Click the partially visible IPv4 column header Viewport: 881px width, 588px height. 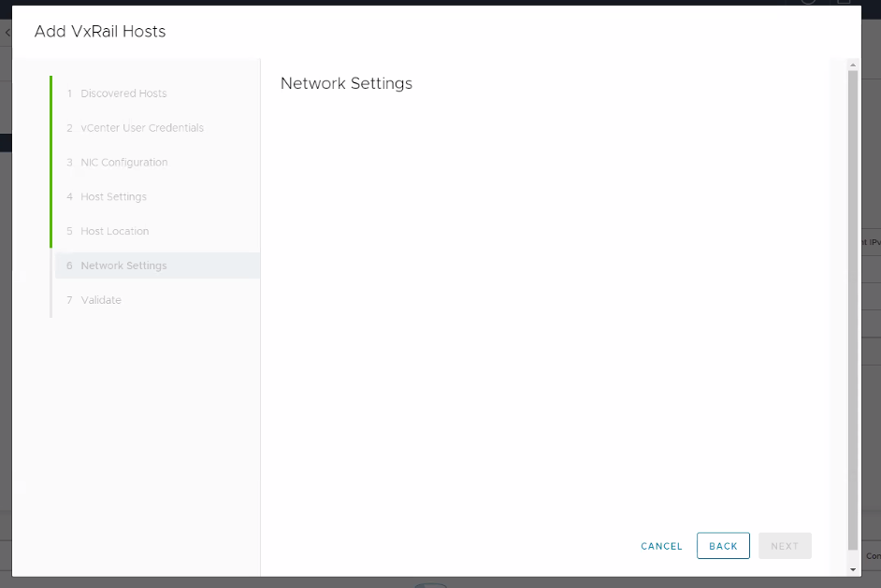click(869, 241)
